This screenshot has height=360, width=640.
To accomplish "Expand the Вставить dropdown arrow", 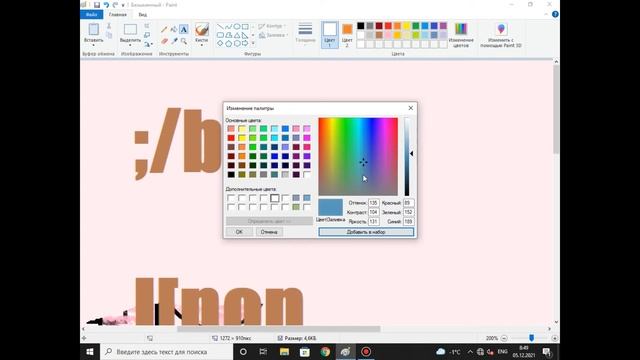I will click(x=93, y=45).
